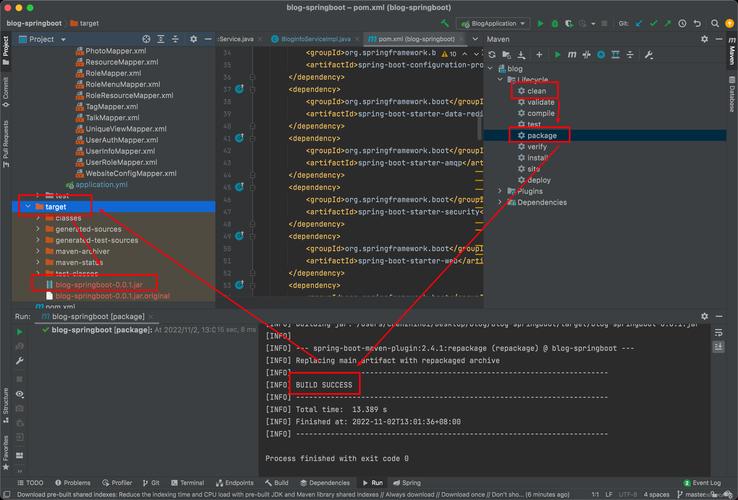Image resolution: width=738 pixels, height=500 pixels.
Task: Toggle Offline Mode in Maven toolbar
Action: coord(586,55)
